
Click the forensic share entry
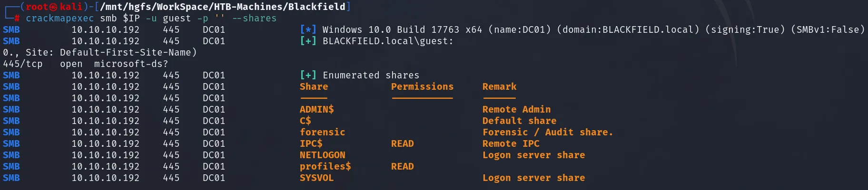point(323,132)
